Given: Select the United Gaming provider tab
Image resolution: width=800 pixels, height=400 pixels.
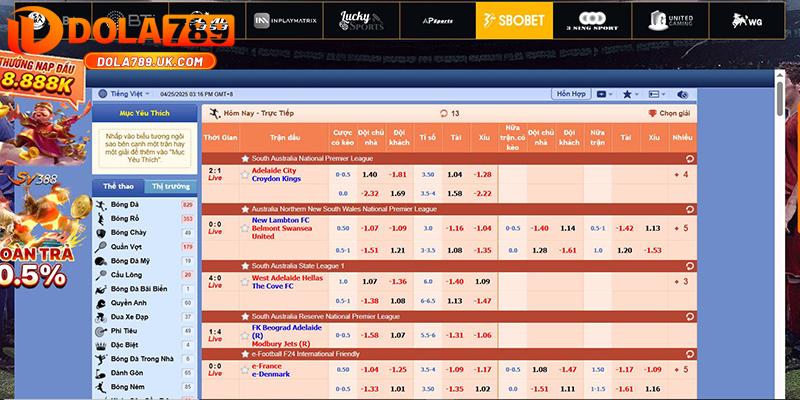Looking at the screenshot, I should [670, 20].
